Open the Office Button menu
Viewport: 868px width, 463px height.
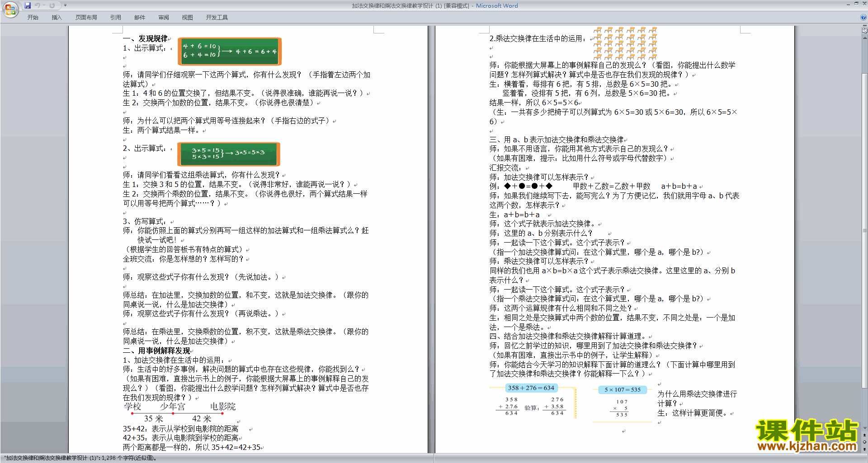coord(10,9)
